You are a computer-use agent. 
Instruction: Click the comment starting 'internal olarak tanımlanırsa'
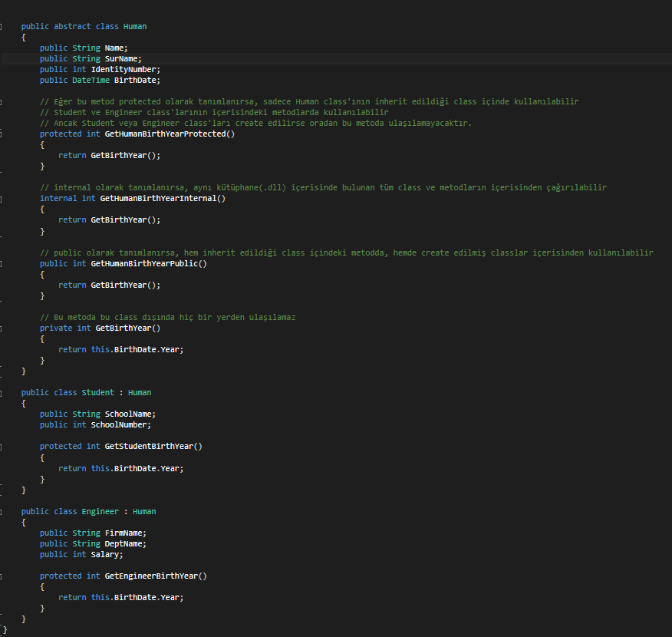tap(323, 188)
